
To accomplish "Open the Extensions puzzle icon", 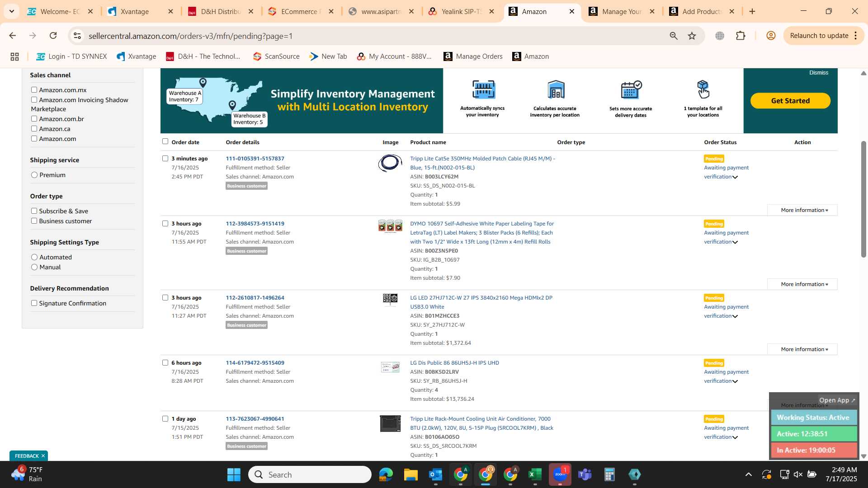I will (741, 36).
